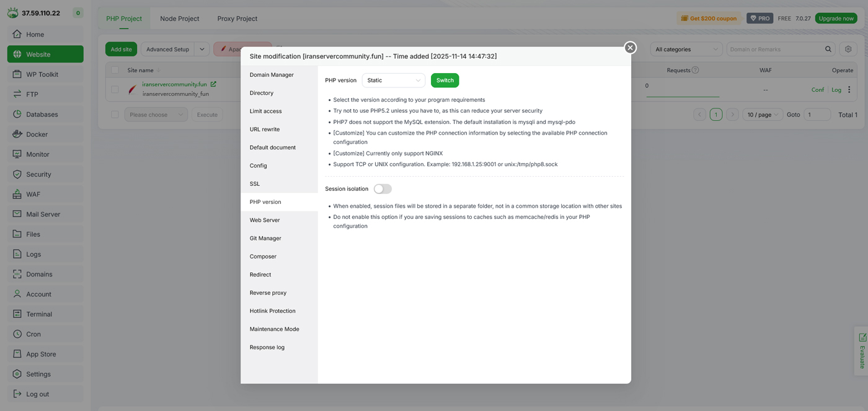The height and width of the screenshot is (411, 868).
Task: Tick the checkbox beside the Please choose dropdown
Action: click(x=115, y=115)
